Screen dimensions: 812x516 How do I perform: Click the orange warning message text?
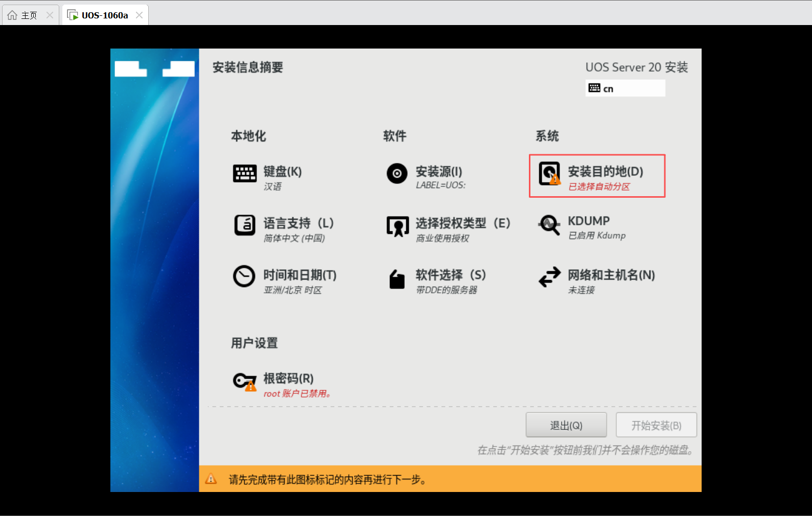(328, 480)
